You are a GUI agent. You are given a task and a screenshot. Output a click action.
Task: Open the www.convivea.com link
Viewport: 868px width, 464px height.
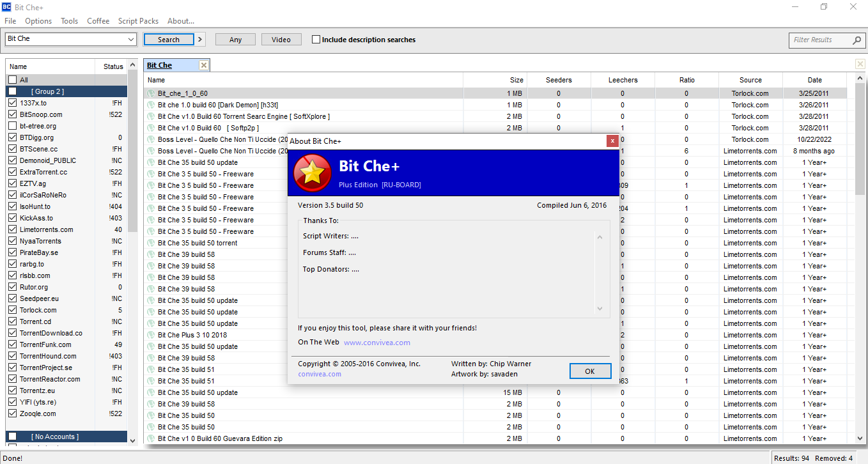point(377,343)
